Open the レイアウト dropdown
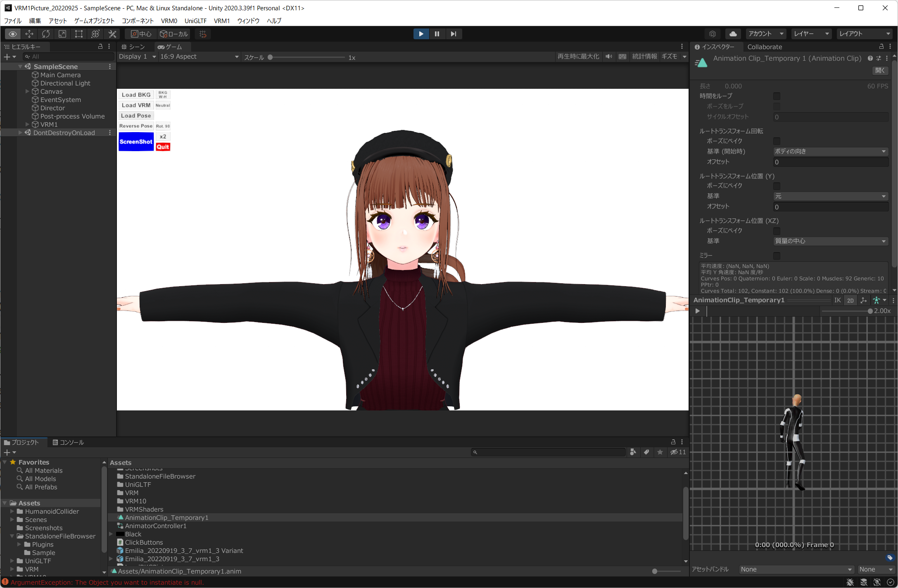Viewport: 898px width, 588px height. click(x=865, y=34)
